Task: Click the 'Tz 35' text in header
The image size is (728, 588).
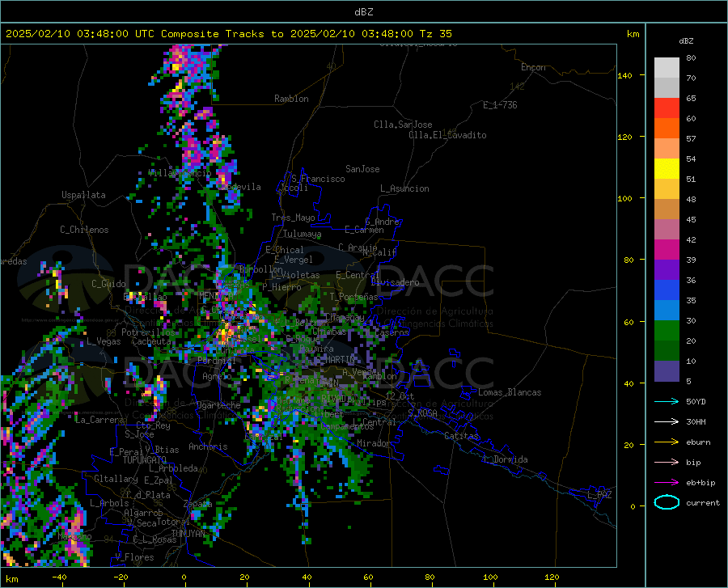Action: tap(435, 34)
